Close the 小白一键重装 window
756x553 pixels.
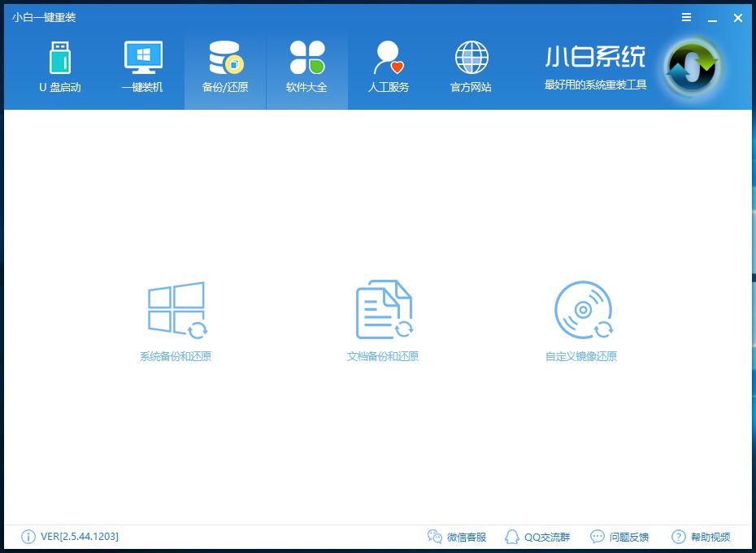click(x=737, y=18)
